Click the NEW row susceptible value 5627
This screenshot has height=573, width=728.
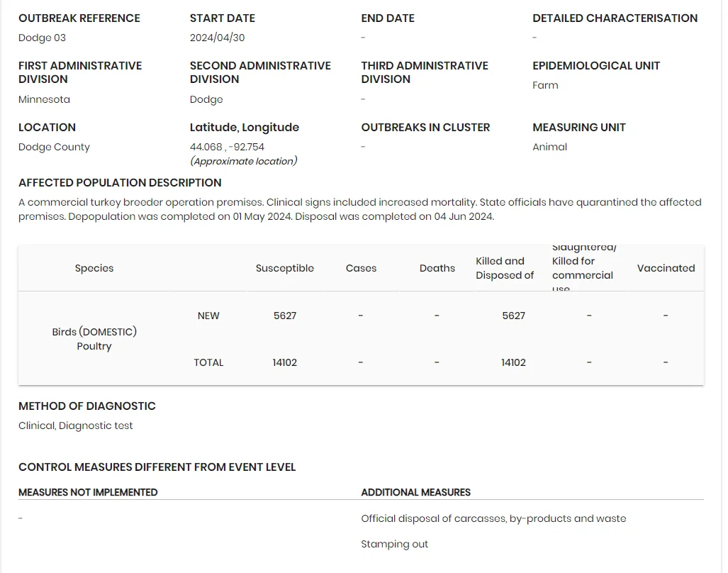tap(284, 316)
